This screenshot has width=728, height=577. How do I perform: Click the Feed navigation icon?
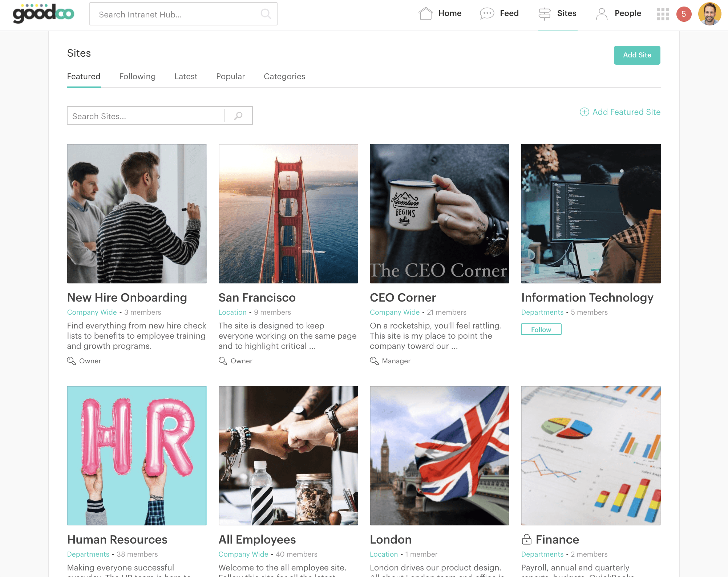(x=487, y=13)
